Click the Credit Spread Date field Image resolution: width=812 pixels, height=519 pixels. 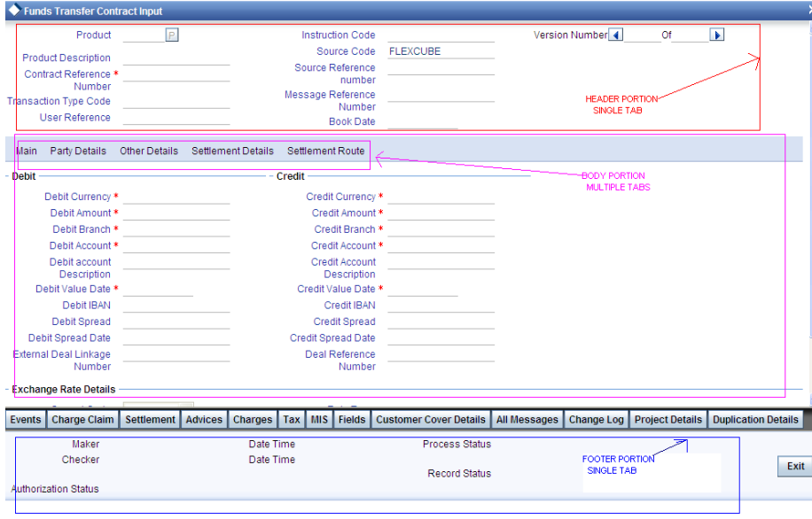pyautogui.click(x=441, y=338)
